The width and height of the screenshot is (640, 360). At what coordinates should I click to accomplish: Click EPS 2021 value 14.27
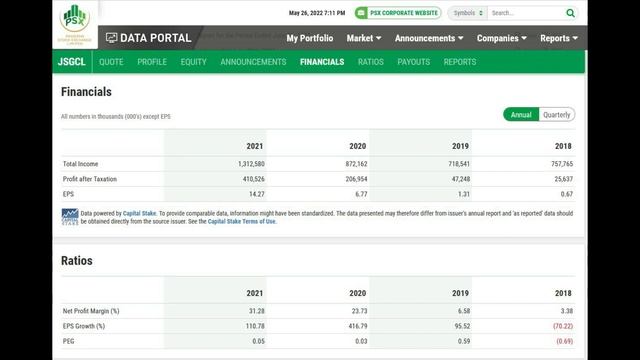[257, 194]
